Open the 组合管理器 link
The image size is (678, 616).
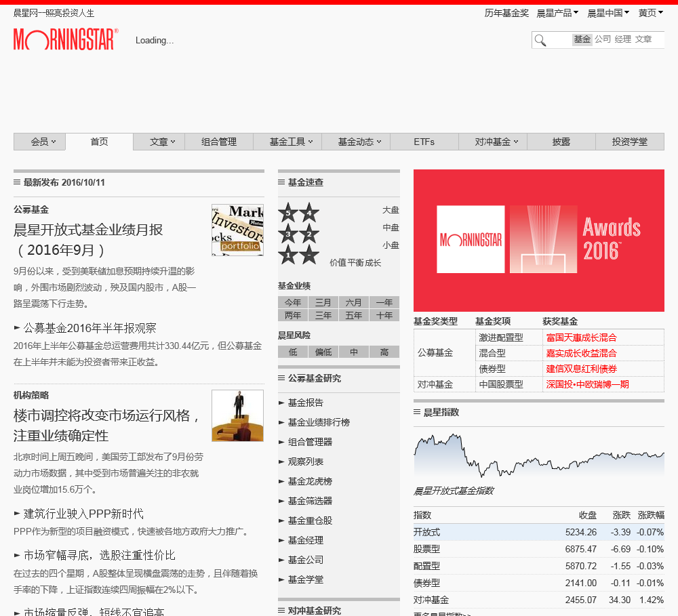(x=310, y=443)
